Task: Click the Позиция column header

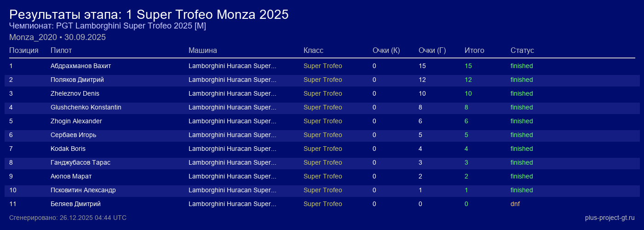Action: [24, 50]
